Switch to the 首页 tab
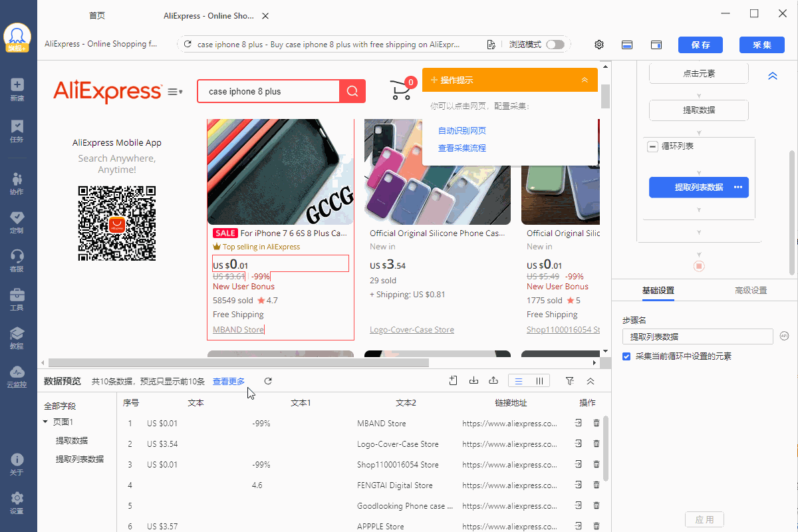 click(97, 16)
